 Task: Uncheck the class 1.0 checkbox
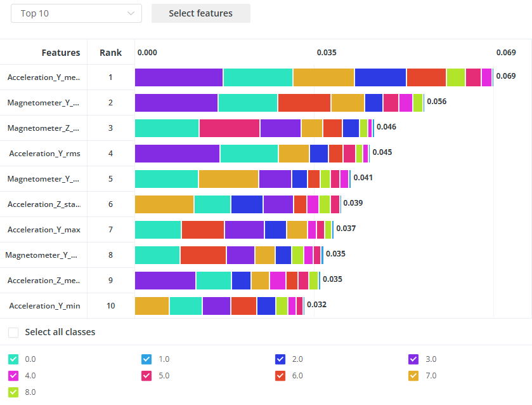pos(146,359)
